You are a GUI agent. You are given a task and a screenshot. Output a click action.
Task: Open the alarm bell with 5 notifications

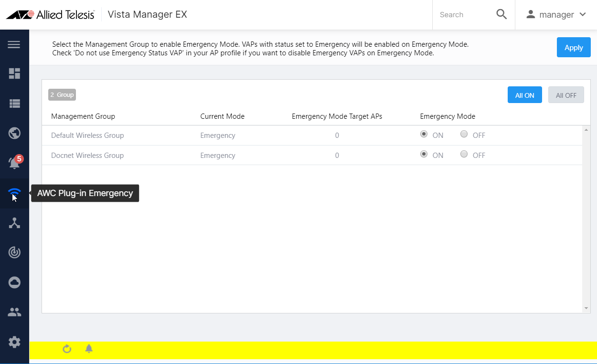[x=14, y=163]
